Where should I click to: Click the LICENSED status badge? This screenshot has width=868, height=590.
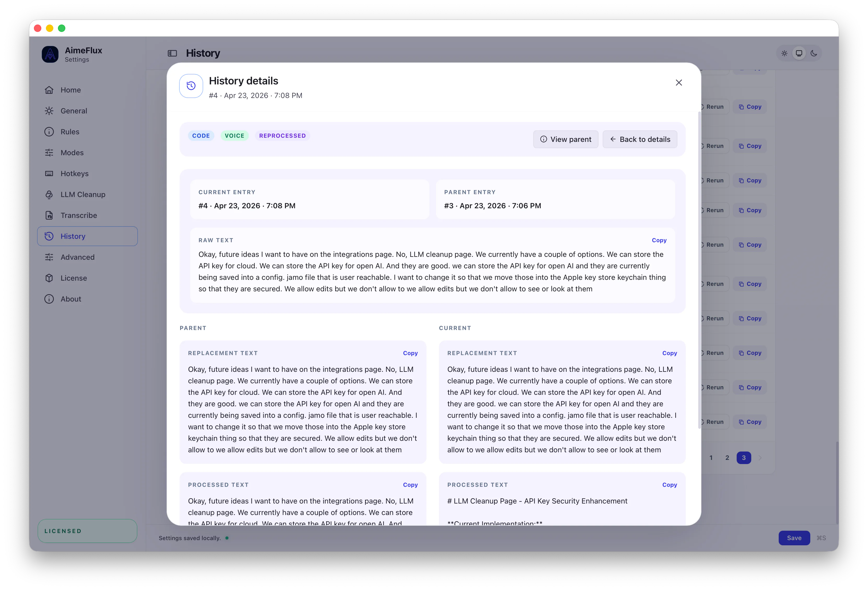point(87,531)
